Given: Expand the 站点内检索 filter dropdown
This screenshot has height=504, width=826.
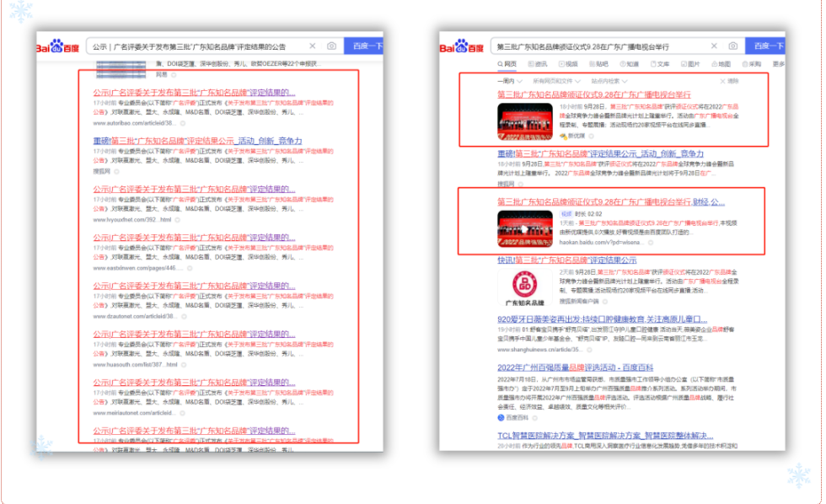Looking at the screenshot, I should click(609, 81).
